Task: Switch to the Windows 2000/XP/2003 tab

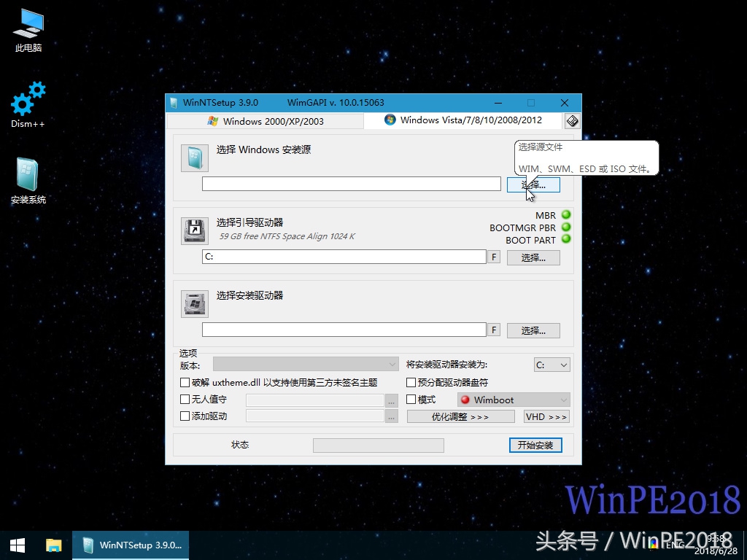Action: click(266, 122)
